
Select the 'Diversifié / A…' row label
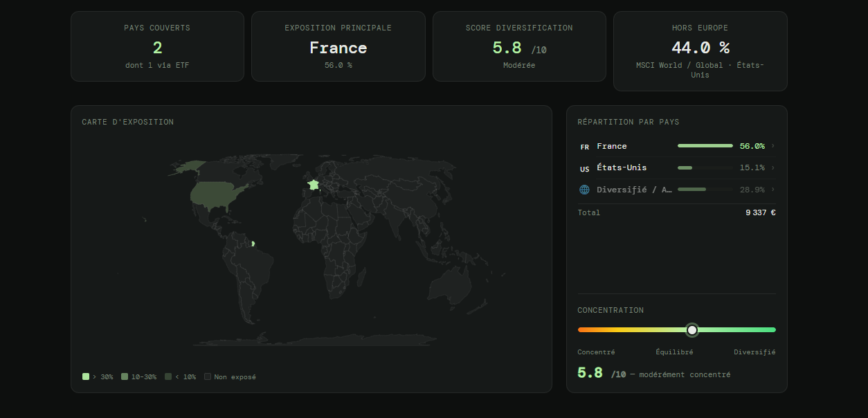(634, 190)
